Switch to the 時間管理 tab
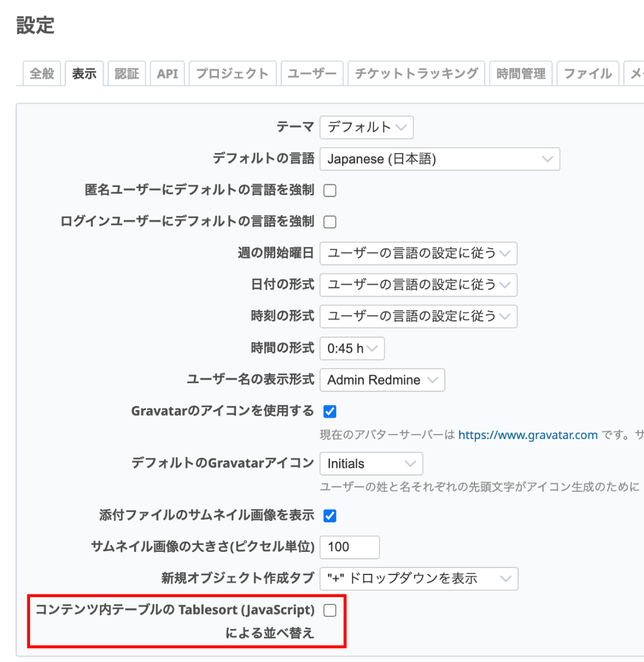The image size is (644, 662). coord(520,73)
